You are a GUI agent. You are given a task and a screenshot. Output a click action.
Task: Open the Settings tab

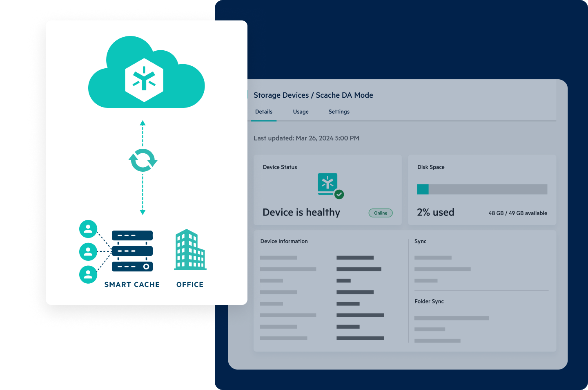(339, 112)
